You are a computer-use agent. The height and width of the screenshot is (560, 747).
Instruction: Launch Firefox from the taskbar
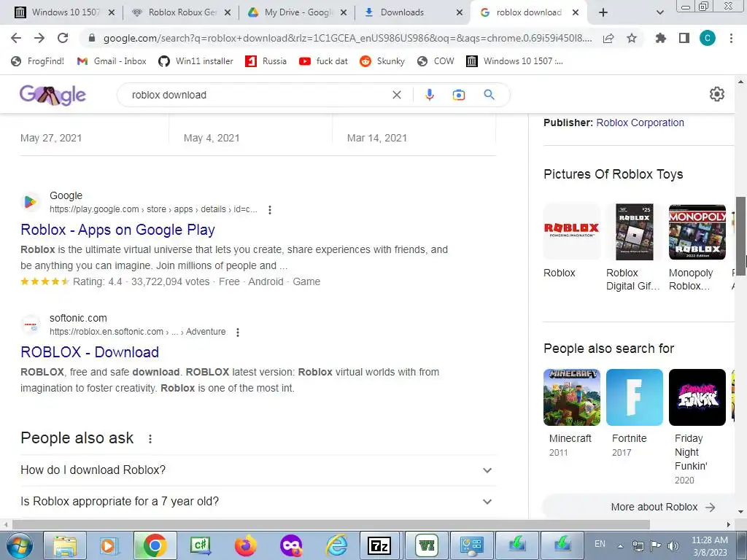point(245,545)
